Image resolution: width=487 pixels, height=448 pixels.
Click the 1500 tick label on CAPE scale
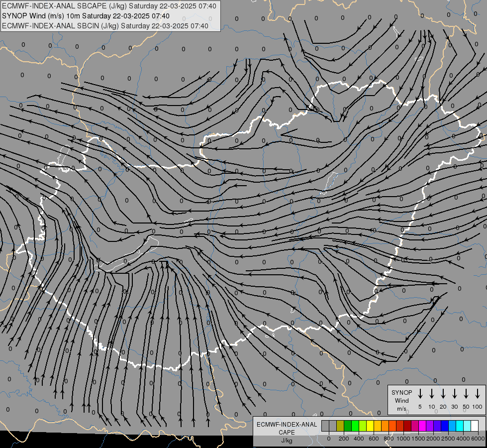[x=418, y=439]
